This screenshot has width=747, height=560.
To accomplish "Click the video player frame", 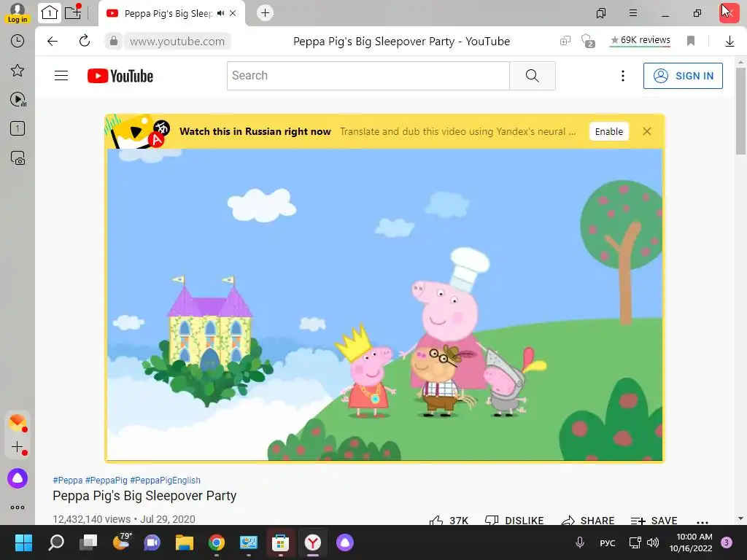I will [x=384, y=305].
